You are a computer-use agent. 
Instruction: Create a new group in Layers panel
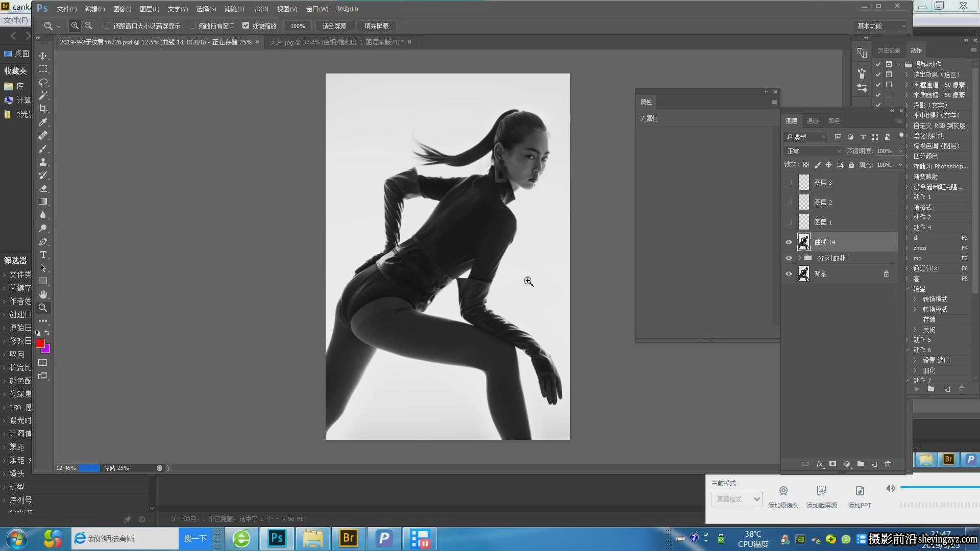pos(861,464)
